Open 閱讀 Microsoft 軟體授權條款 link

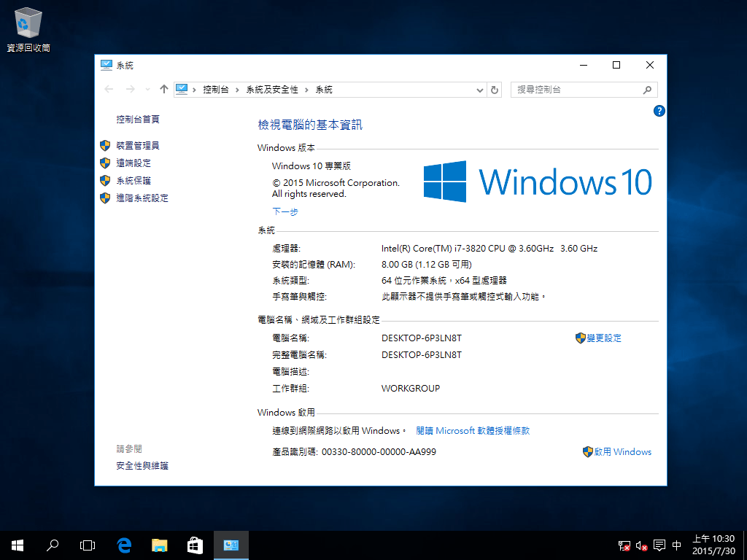click(x=473, y=430)
